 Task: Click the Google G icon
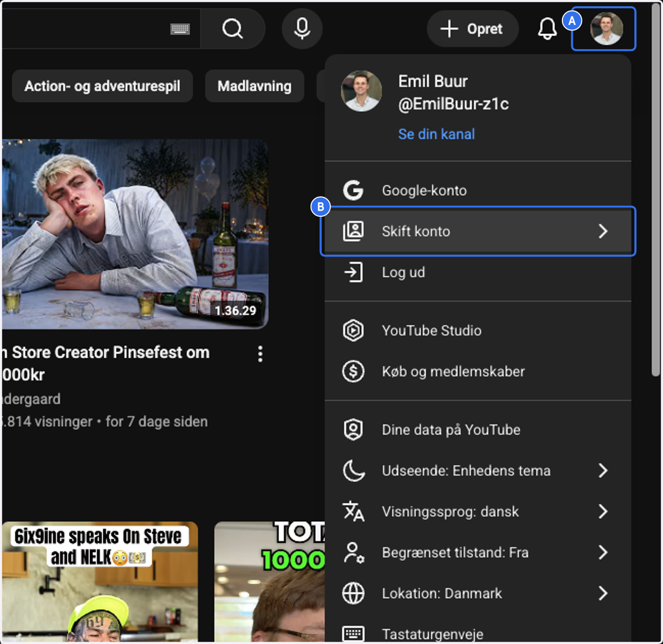353,190
